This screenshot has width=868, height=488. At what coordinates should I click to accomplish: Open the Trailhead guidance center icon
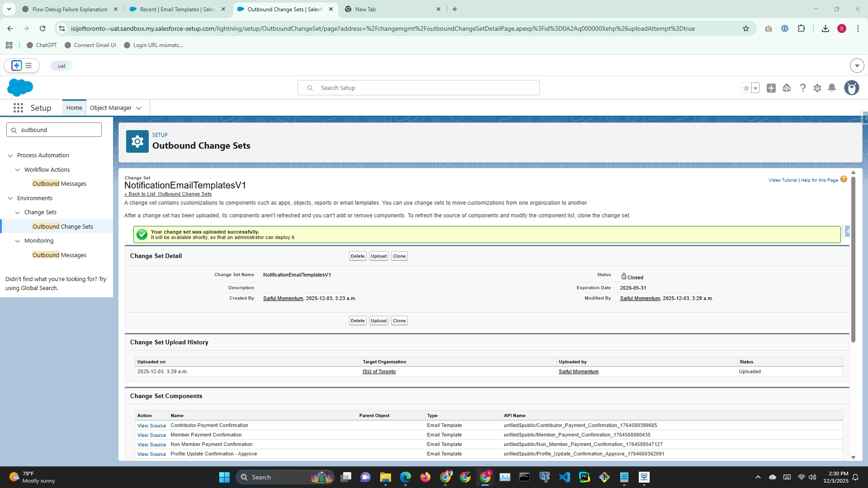click(x=787, y=88)
